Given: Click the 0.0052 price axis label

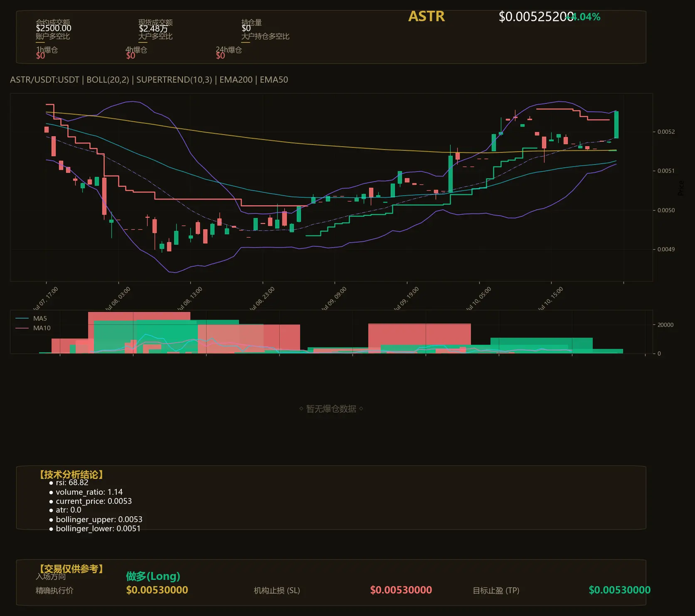Looking at the screenshot, I should click(666, 132).
